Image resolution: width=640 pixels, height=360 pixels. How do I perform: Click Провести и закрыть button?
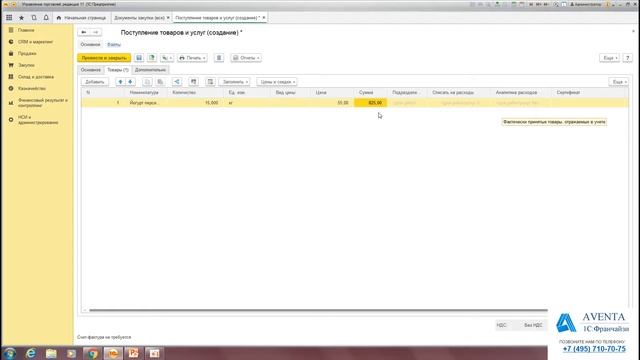pyautogui.click(x=104, y=58)
